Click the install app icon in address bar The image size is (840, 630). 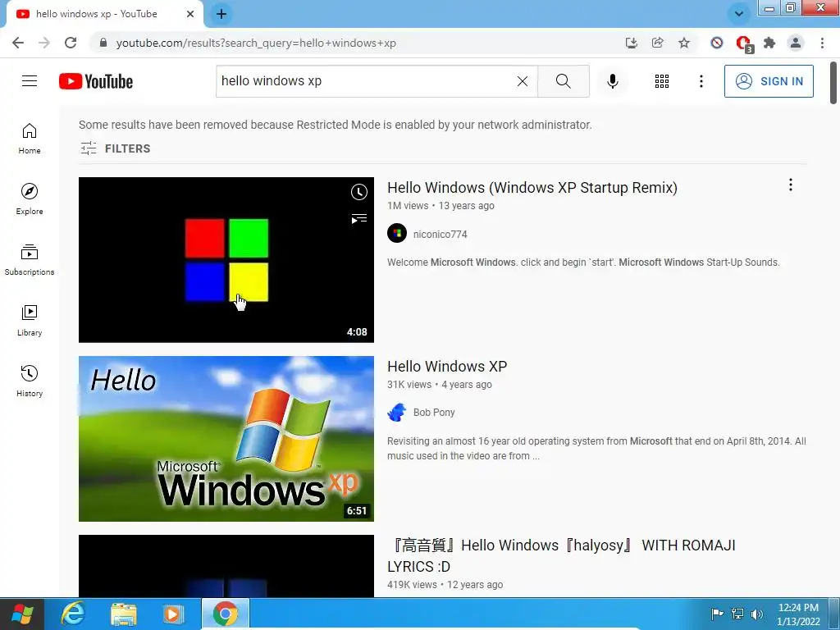click(632, 43)
